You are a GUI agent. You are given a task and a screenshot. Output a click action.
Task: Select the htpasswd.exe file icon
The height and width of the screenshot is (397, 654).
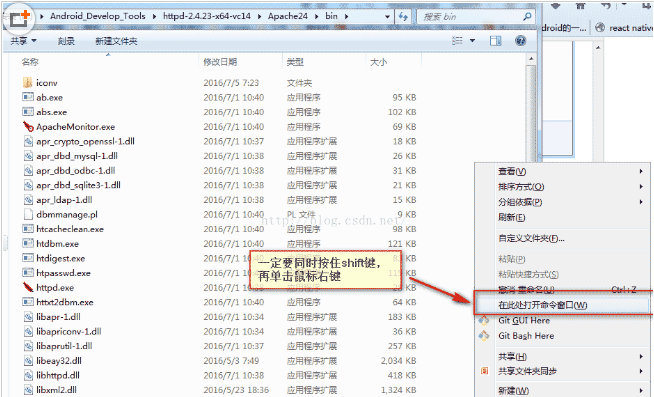(28, 273)
